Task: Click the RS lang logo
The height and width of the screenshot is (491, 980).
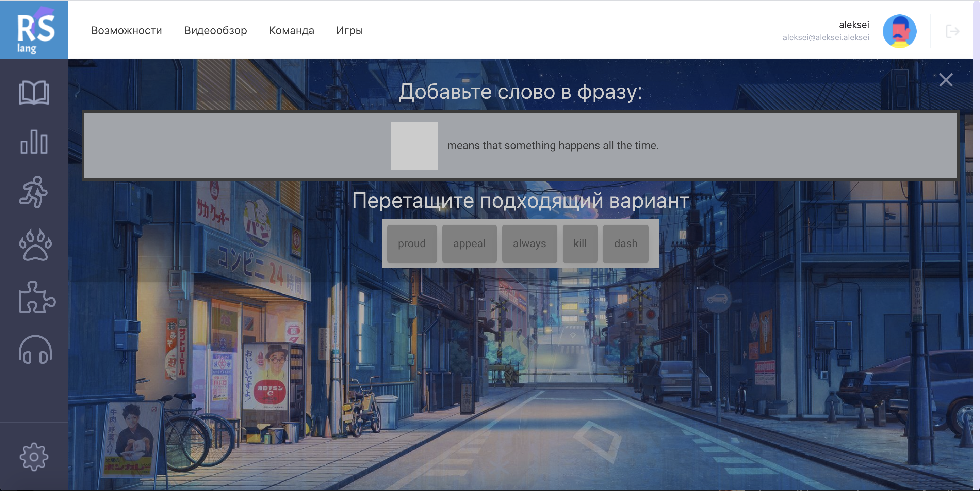Action: pos(34,30)
